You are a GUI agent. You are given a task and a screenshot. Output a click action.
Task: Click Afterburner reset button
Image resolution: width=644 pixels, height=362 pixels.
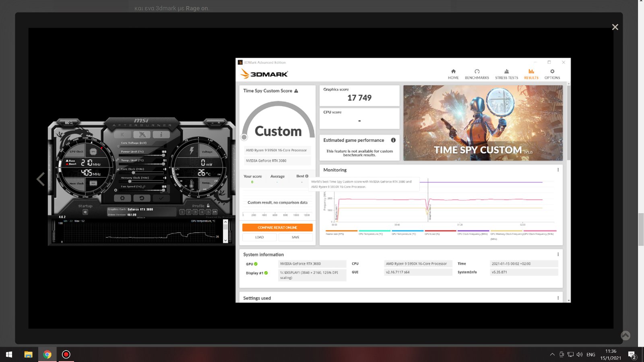pyautogui.click(x=142, y=198)
